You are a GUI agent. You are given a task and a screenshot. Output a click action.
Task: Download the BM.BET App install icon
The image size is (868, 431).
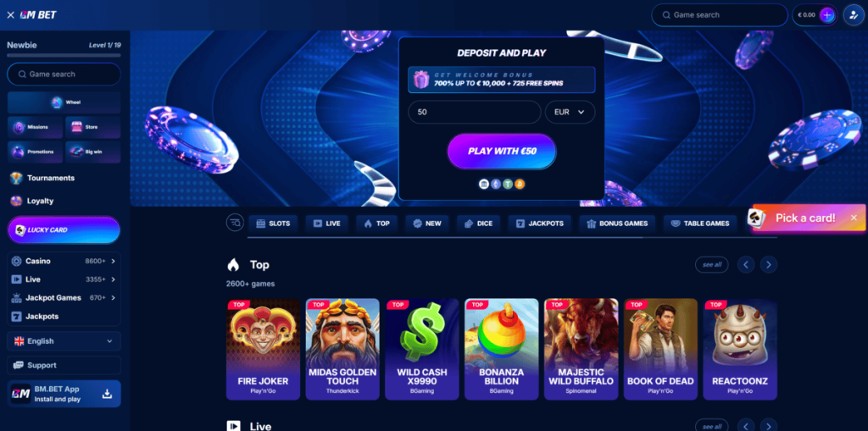[108, 394]
